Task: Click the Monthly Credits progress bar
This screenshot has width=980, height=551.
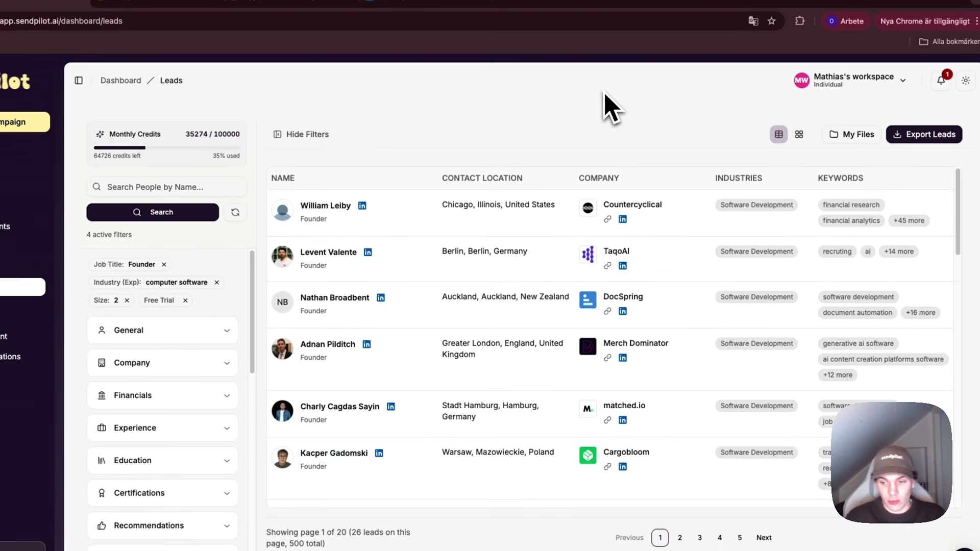Action: point(167,148)
